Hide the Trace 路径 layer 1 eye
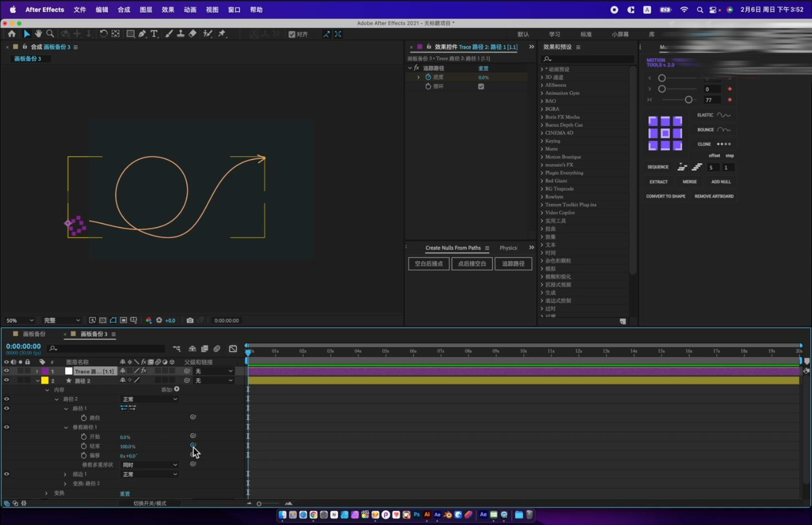 [x=7, y=371]
